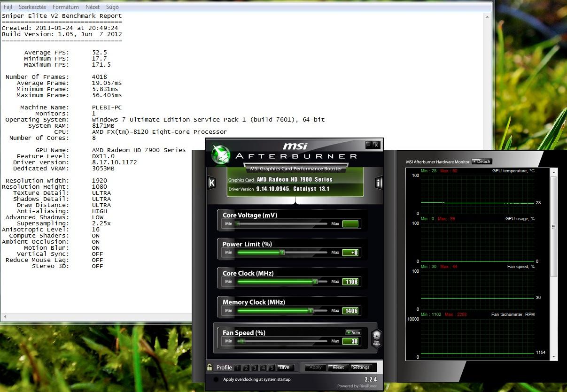The image size is (567, 392).
Task: Open the Fájl menu in Notepad
Action: 8,7
